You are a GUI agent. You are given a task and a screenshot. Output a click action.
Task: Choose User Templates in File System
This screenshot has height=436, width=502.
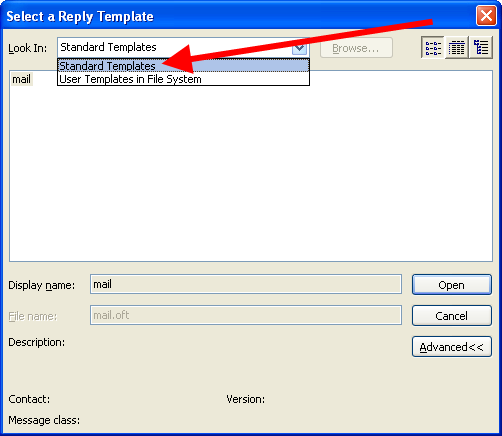pos(183,79)
